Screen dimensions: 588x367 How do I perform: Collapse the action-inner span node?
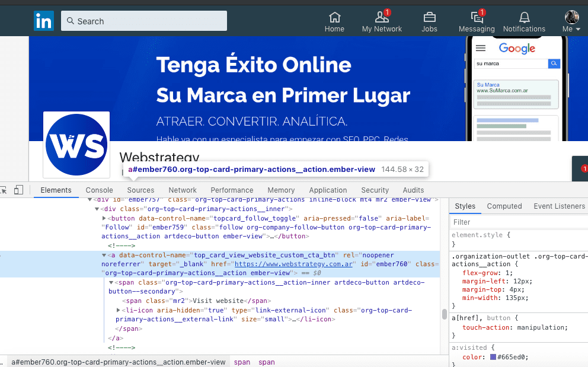(x=111, y=283)
